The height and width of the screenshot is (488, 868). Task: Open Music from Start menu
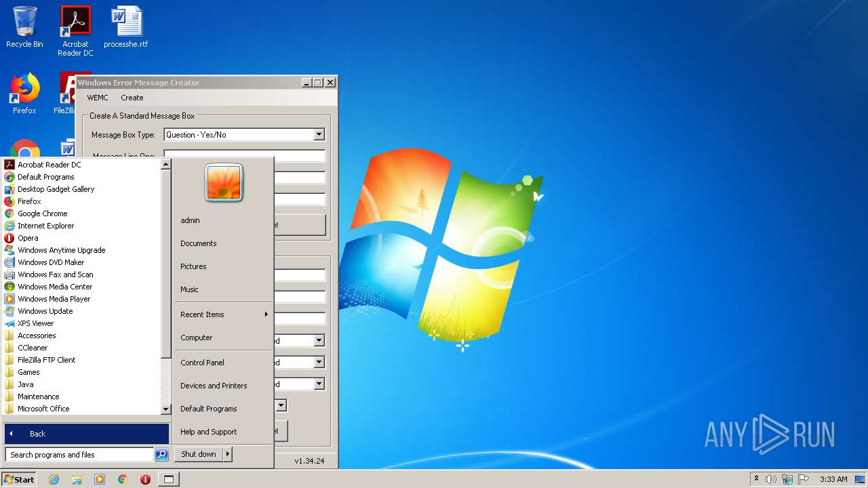(x=224, y=289)
